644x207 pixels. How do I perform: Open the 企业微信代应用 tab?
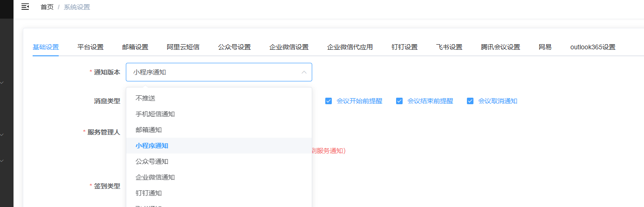[350, 47]
